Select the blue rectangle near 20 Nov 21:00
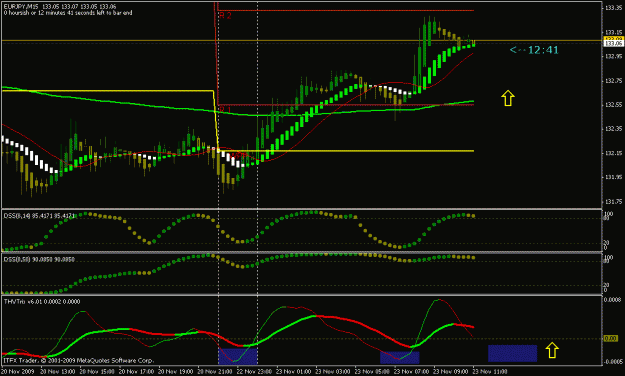 pos(238,356)
